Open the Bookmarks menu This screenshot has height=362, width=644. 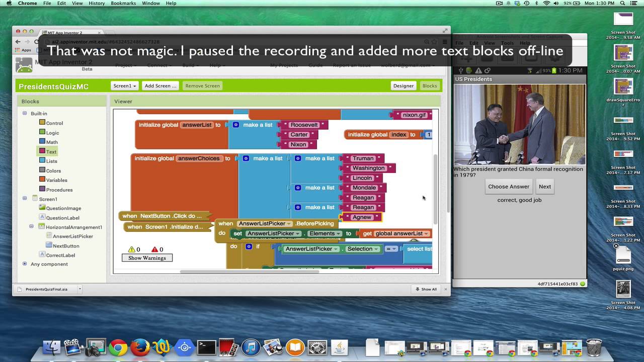pos(123,3)
